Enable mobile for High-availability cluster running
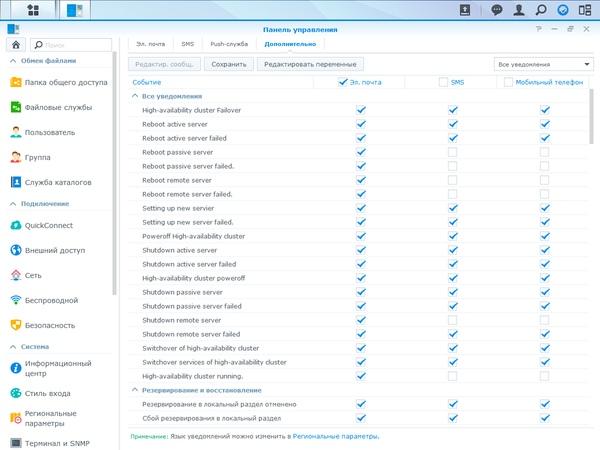The height and width of the screenshot is (450, 600). (544, 376)
